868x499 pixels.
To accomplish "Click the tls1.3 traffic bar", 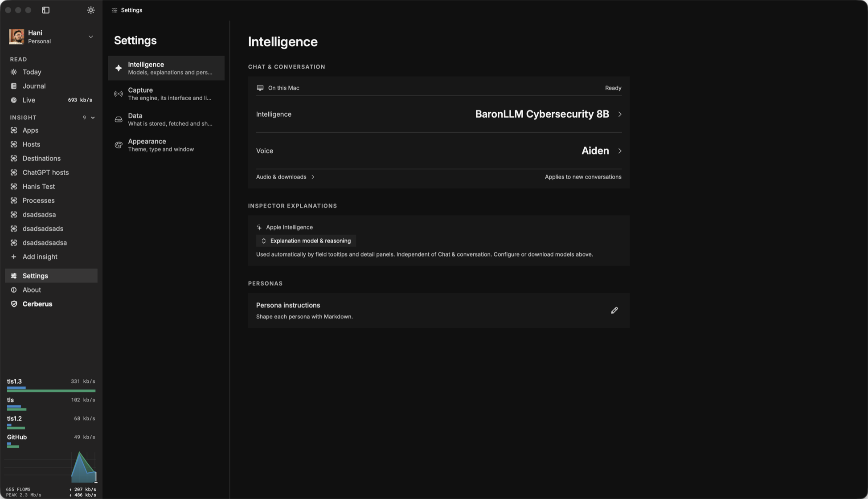I will (51, 389).
